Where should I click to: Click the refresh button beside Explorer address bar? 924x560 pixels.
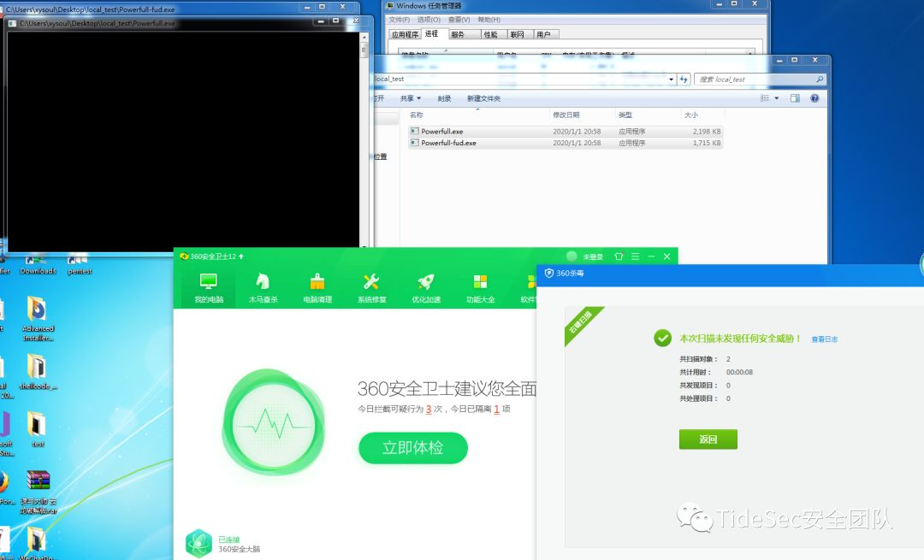point(684,79)
